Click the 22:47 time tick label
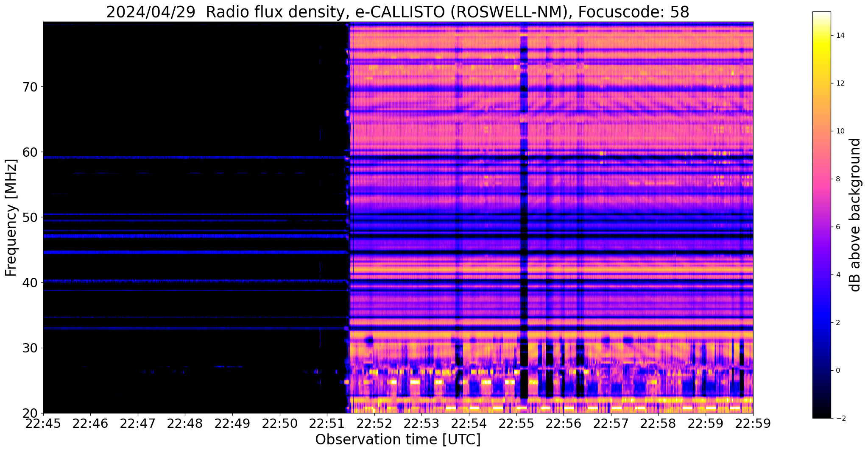The image size is (868, 452). point(138,423)
